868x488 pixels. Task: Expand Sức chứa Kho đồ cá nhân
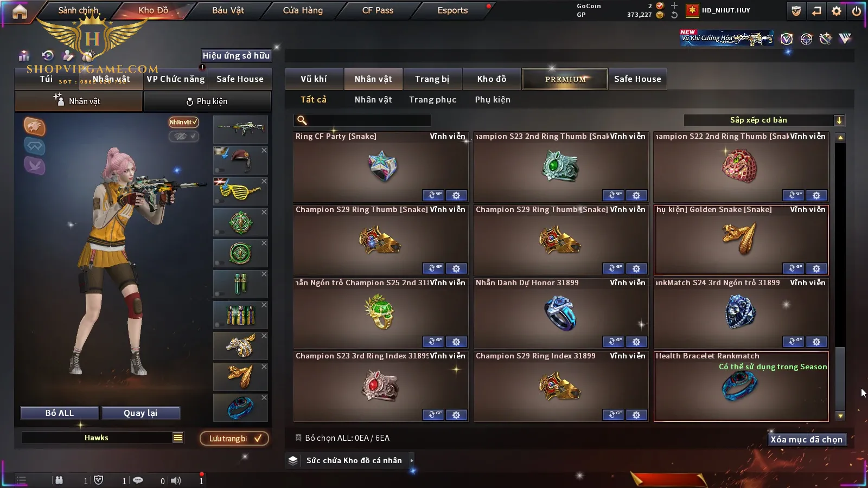412,460
